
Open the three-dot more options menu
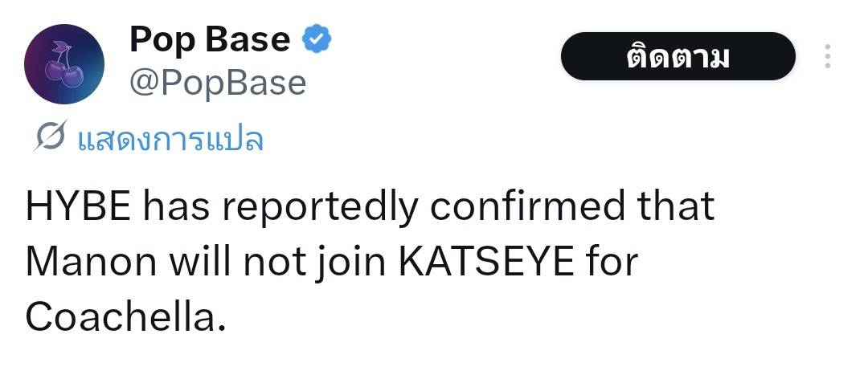coord(828,56)
